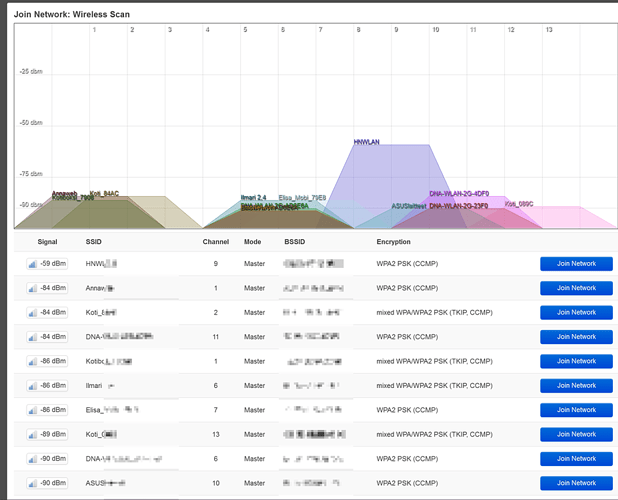The image size is (618, 500).
Task: Click the -89 dBm signal badge icon
Action: 33,435
